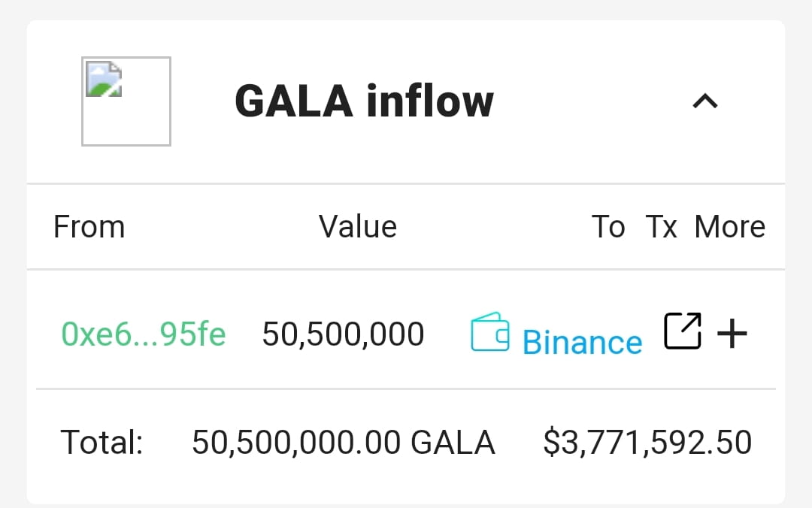Click the More column header
This screenshot has width=812, height=508.
pyautogui.click(x=729, y=226)
